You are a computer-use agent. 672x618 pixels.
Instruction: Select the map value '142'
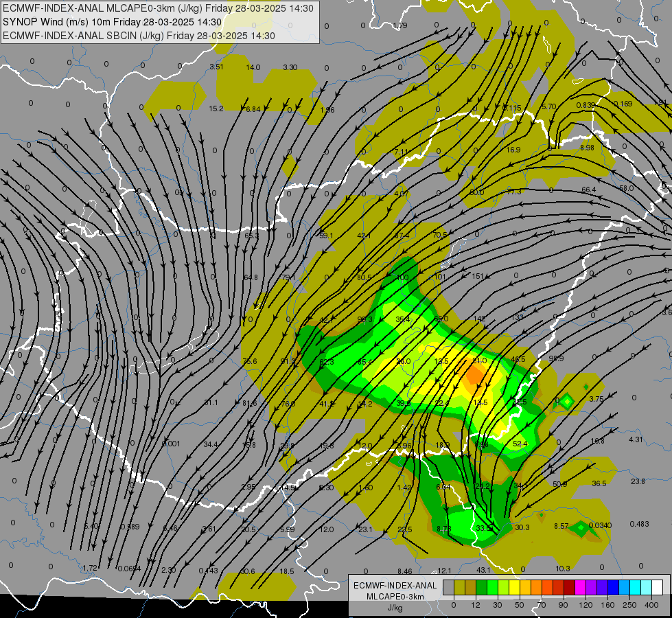click(479, 318)
